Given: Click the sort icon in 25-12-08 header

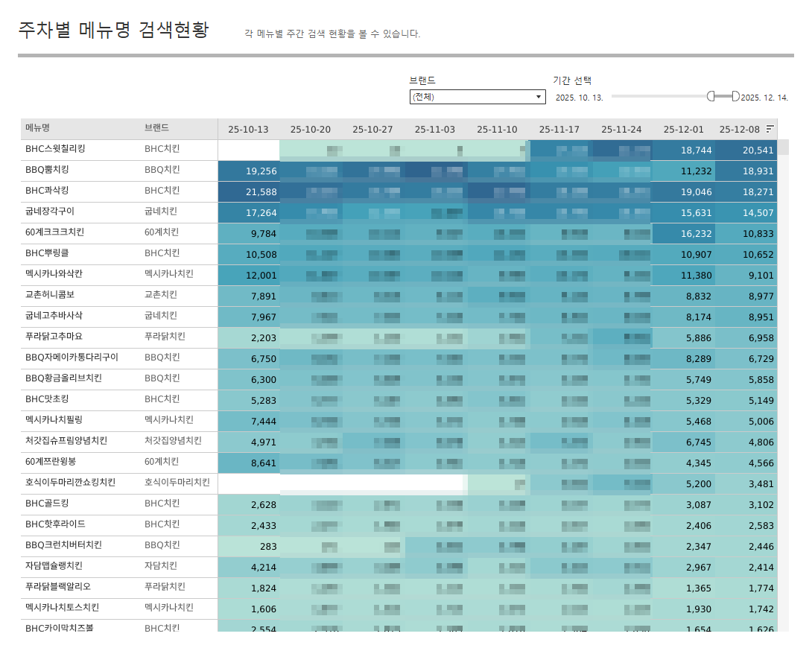Looking at the screenshot, I should 770,129.
